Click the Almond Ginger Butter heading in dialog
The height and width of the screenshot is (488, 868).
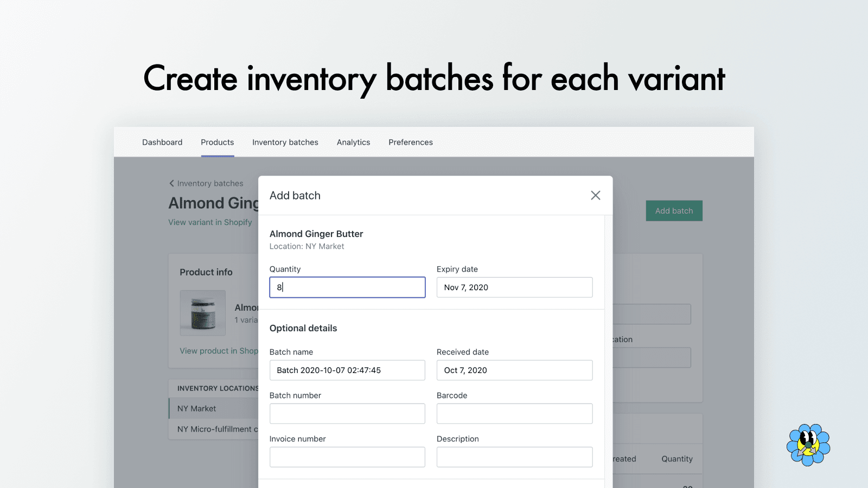316,234
